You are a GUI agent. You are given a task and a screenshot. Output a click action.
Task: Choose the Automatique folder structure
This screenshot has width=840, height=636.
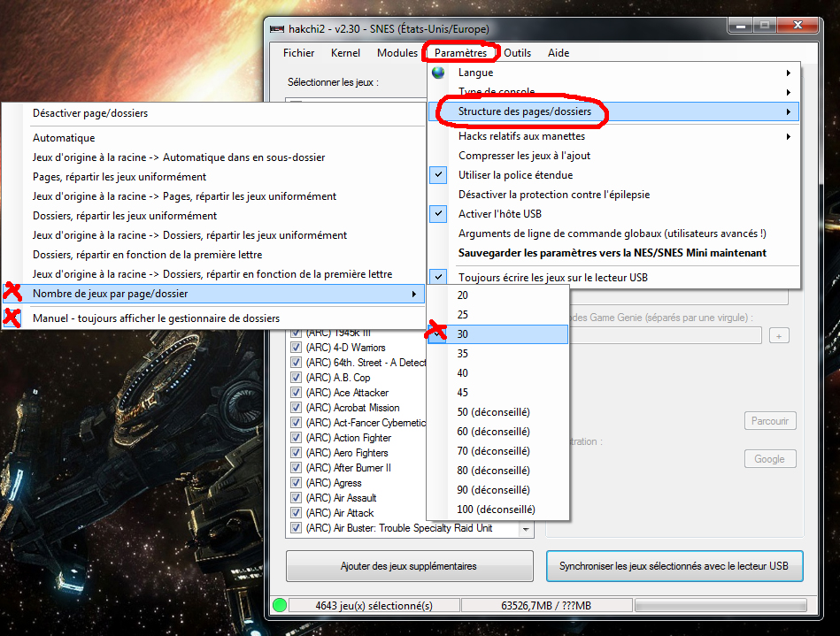(x=213, y=138)
